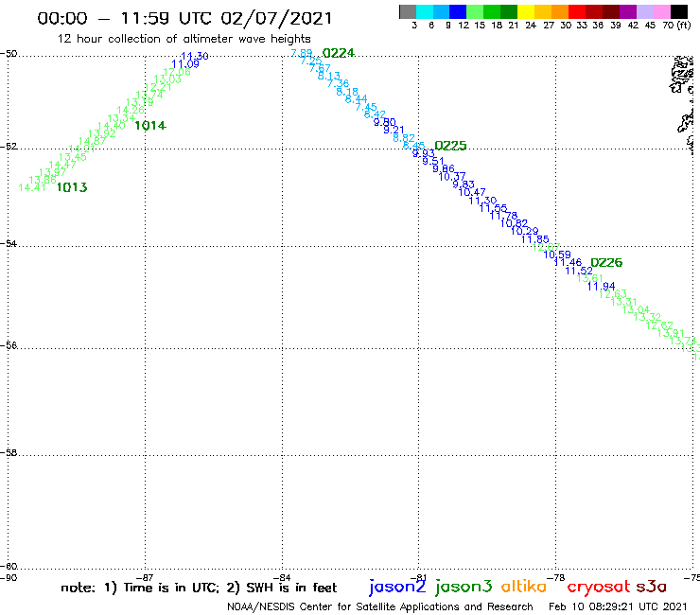
Task: Click the 8.82 wave height value
Action: pos(404,138)
